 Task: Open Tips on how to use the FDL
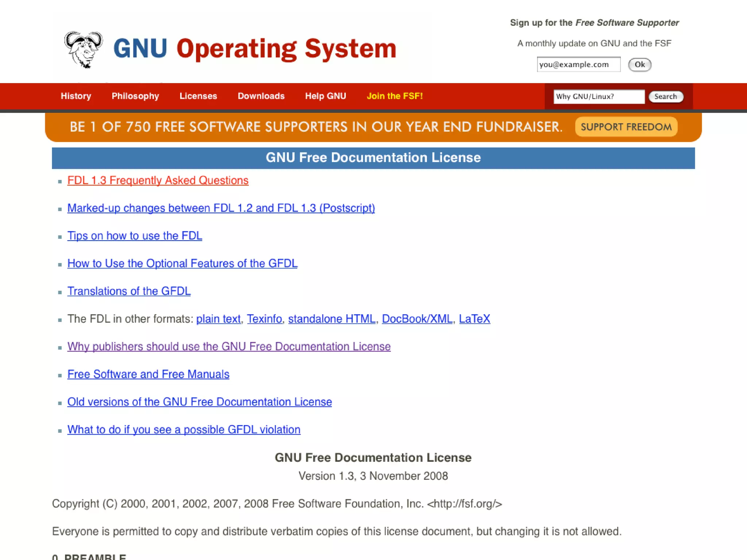pyautogui.click(x=135, y=236)
